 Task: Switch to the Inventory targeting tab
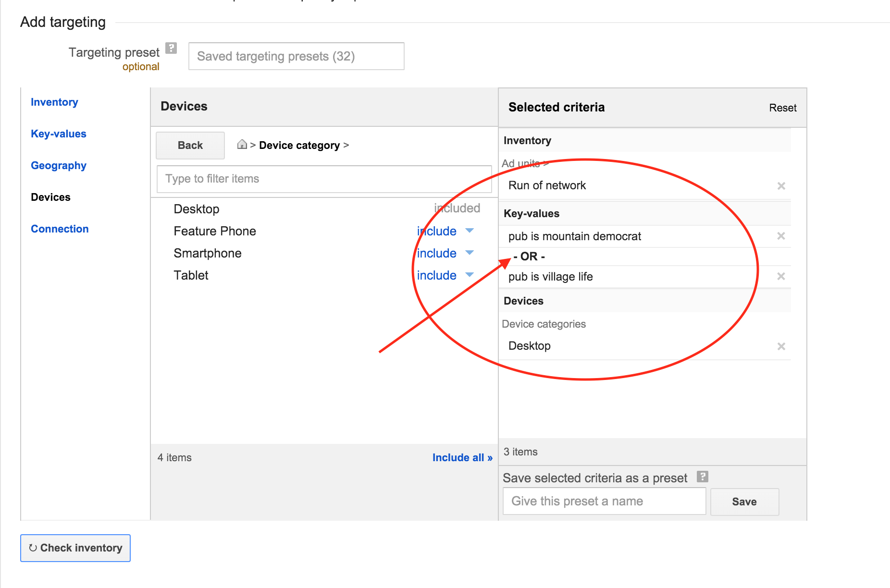click(54, 102)
